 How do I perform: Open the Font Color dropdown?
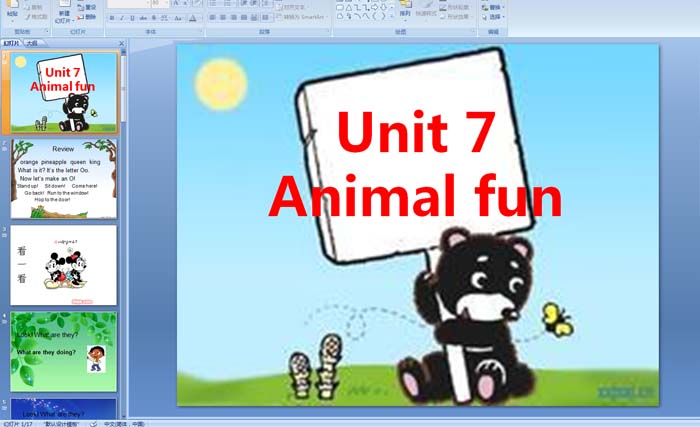194,18
